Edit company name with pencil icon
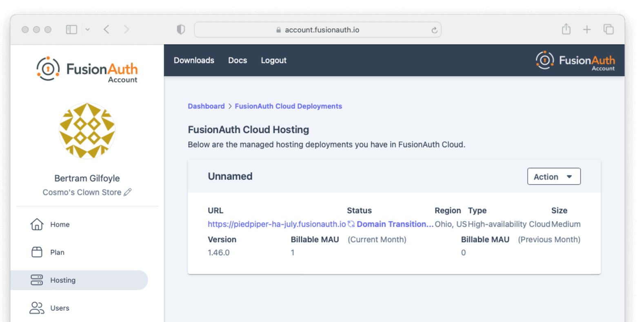This screenshot has width=644, height=322. click(x=128, y=192)
